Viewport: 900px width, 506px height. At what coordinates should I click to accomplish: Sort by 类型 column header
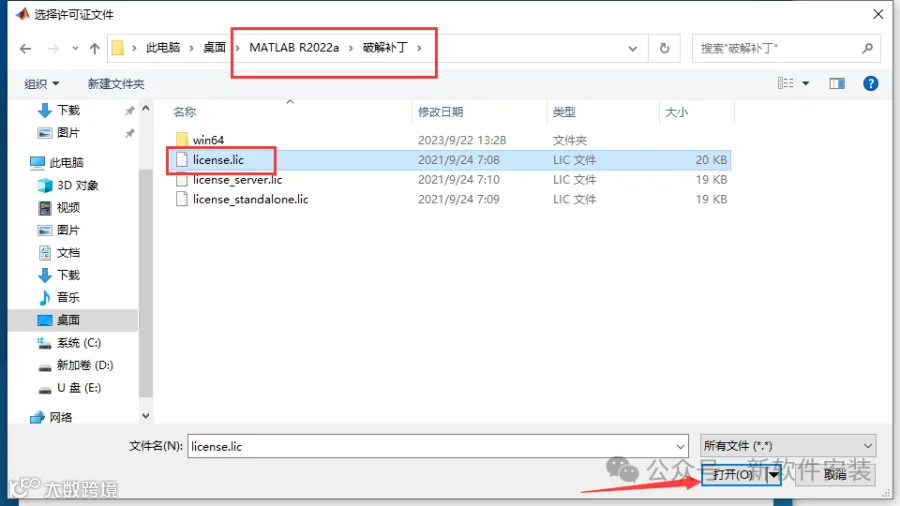pyautogui.click(x=564, y=112)
